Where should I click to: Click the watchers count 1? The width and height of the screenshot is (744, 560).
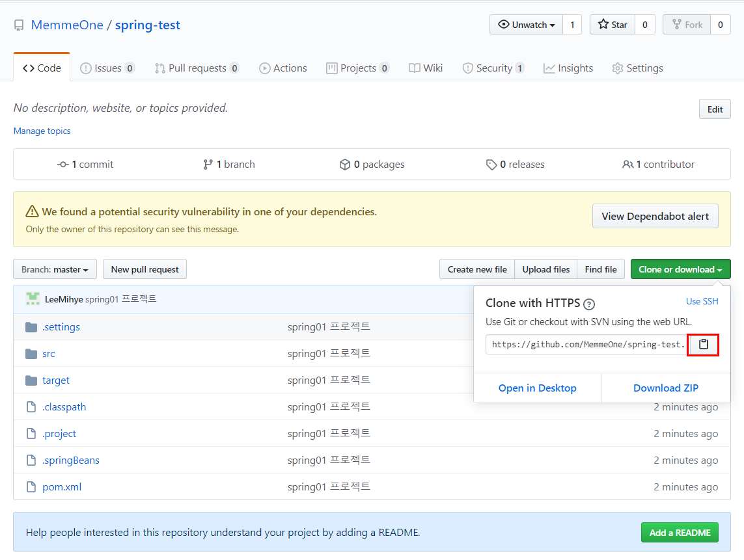coord(572,25)
